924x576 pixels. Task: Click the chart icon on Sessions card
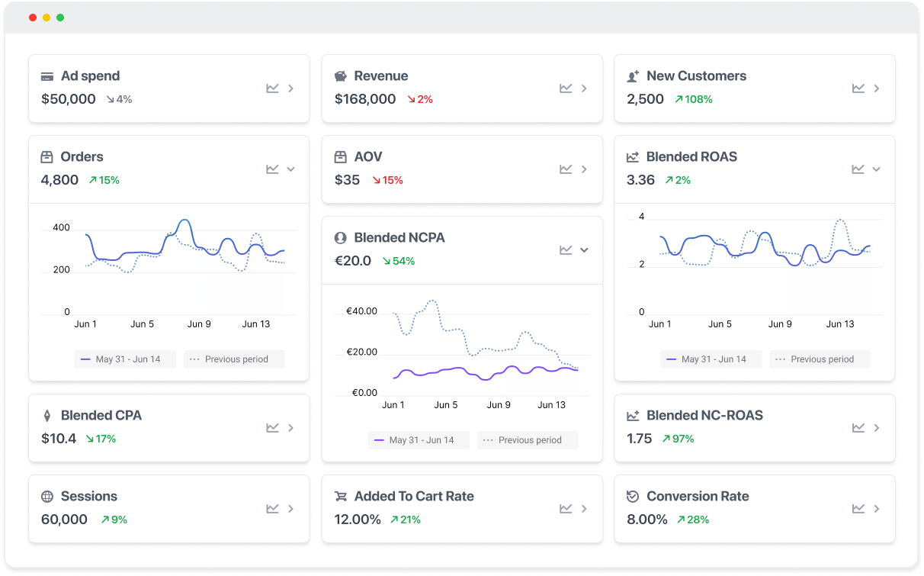click(x=272, y=509)
